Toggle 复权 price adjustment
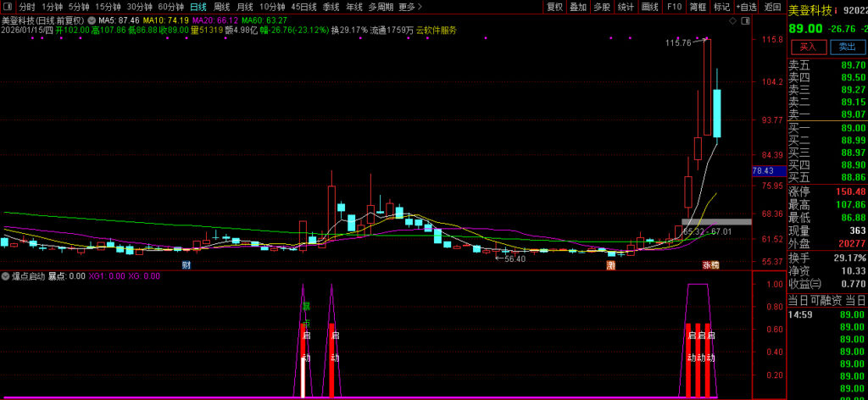 tap(554, 7)
